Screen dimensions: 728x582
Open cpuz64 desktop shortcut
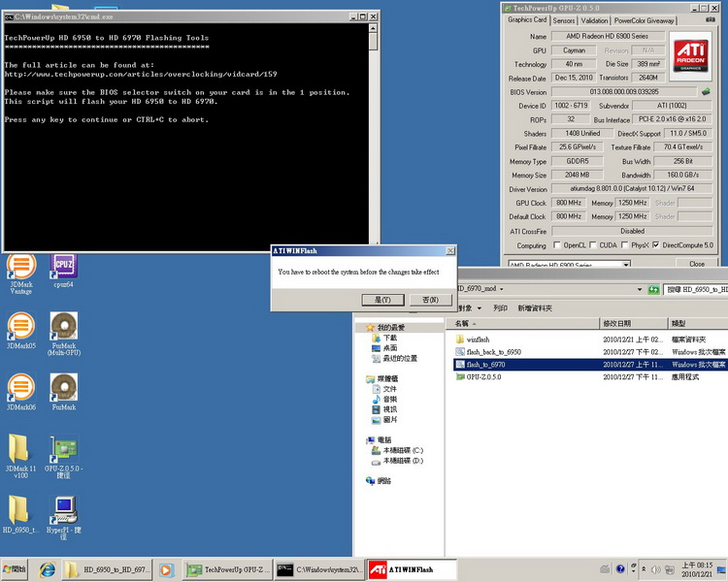click(x=64, y=271)
